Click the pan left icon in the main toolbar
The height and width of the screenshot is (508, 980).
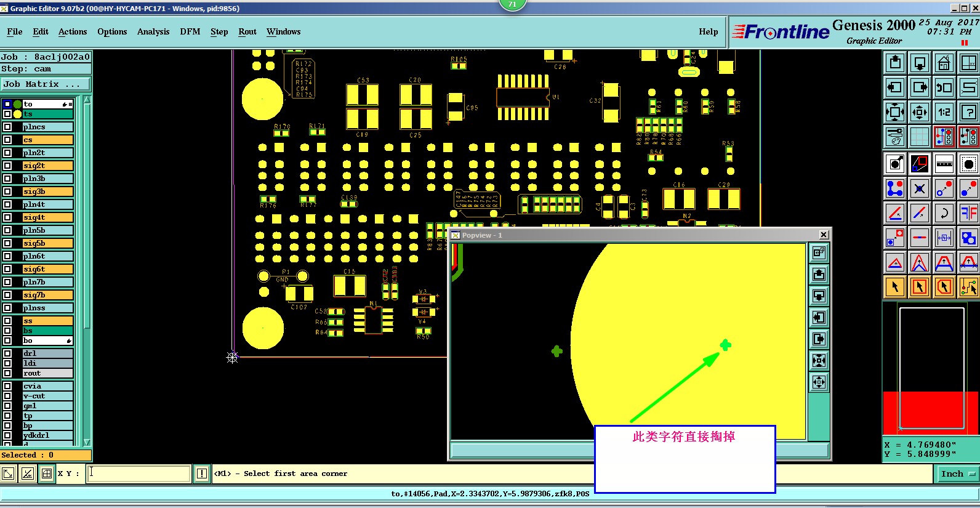pos(895,87)
